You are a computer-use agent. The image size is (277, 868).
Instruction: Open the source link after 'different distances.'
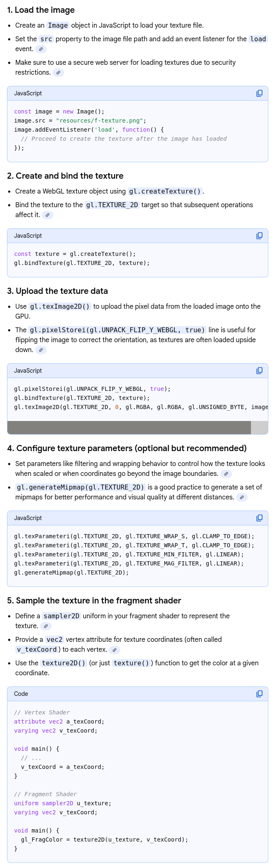pos(242,497)
